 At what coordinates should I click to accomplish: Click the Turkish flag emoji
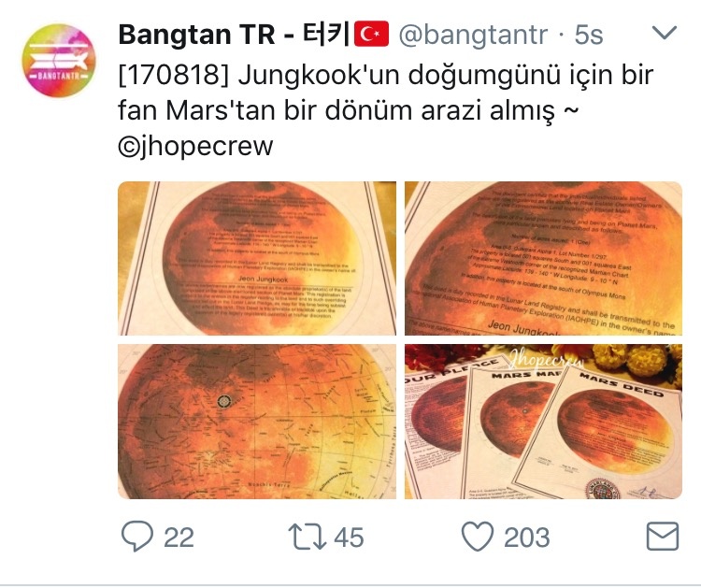click(371, 34)
